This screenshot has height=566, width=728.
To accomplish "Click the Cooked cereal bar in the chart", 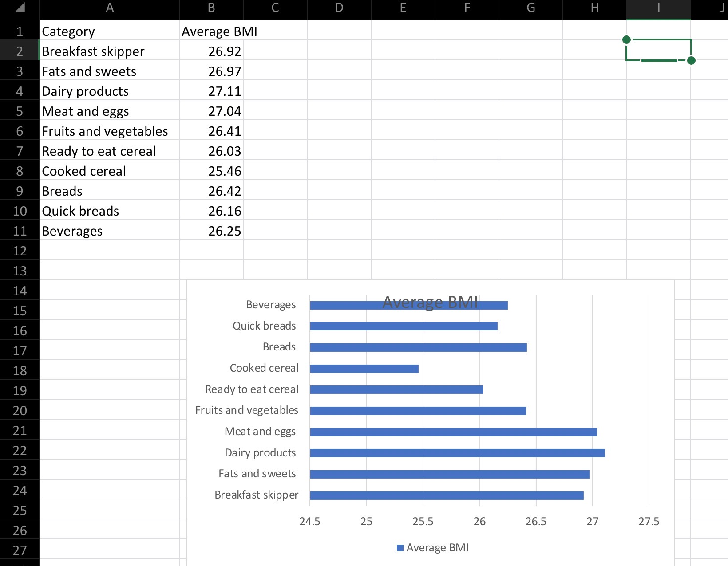I will point(364,369).
